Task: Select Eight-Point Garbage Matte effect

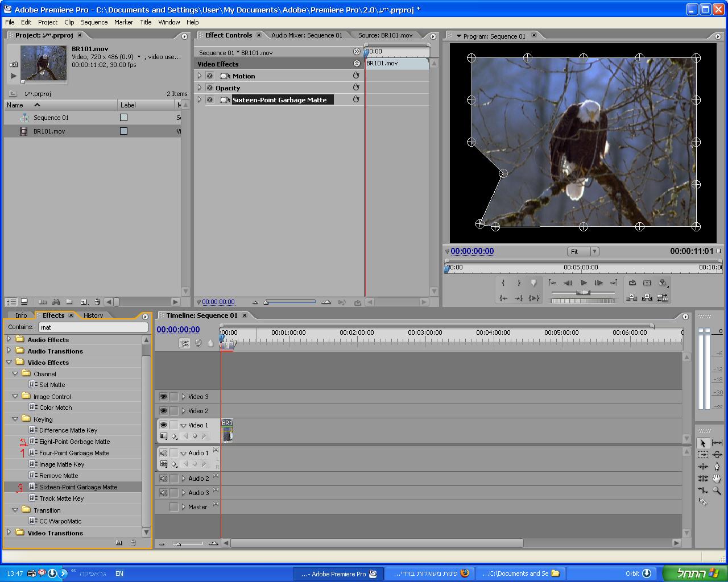Action: 74,442
